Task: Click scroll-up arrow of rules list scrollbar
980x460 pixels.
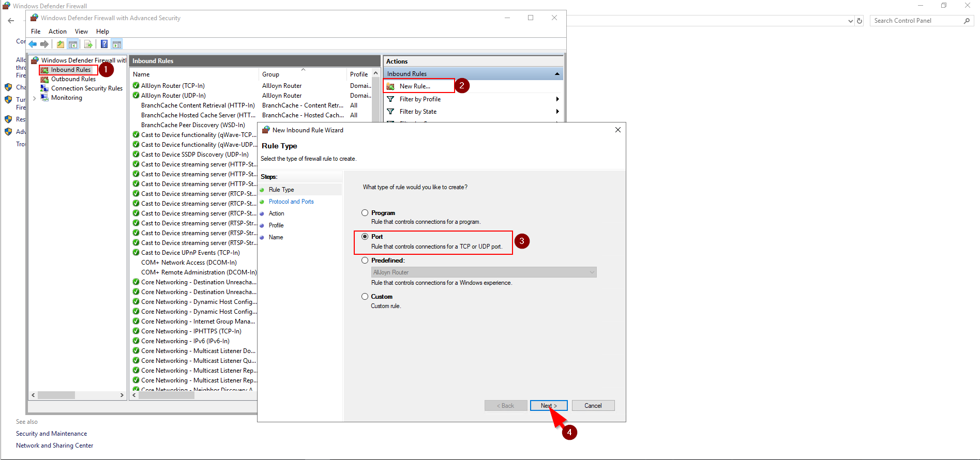Action: coord(376,73)
